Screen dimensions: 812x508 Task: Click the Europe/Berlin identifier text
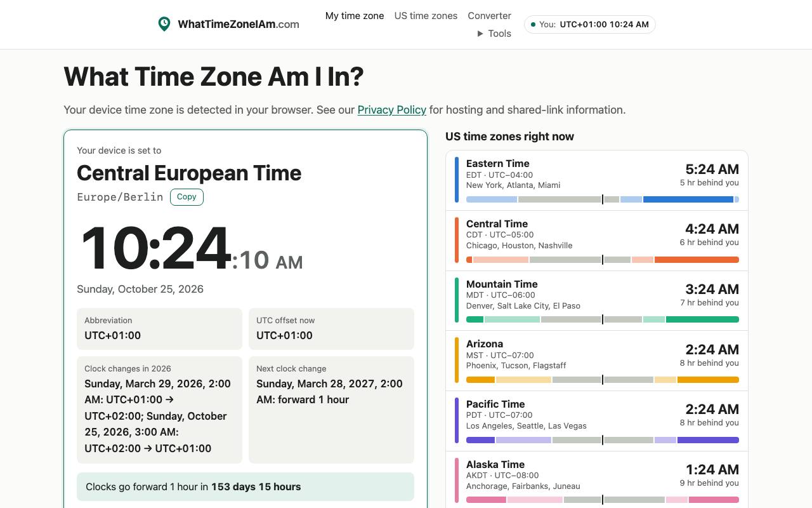tap(120, 197)
